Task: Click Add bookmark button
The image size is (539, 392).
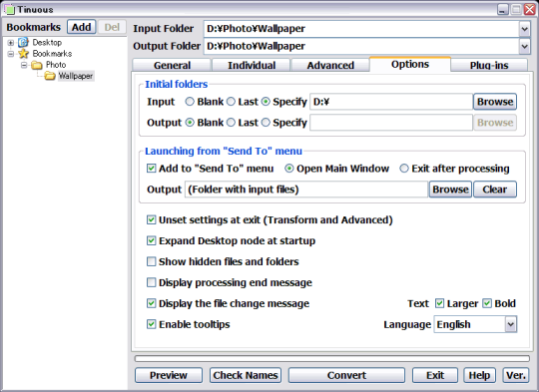Action: [x=82, y=27]
